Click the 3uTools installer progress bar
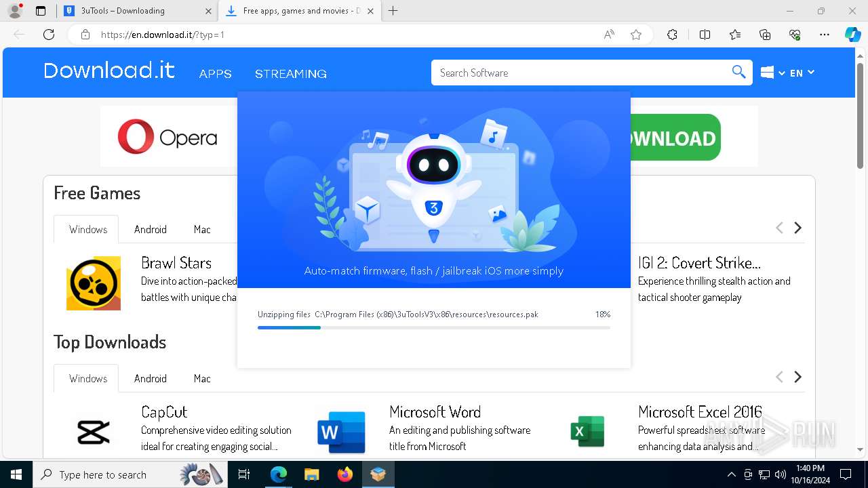This screenshot has width=868, height=488. coord(434,327)
